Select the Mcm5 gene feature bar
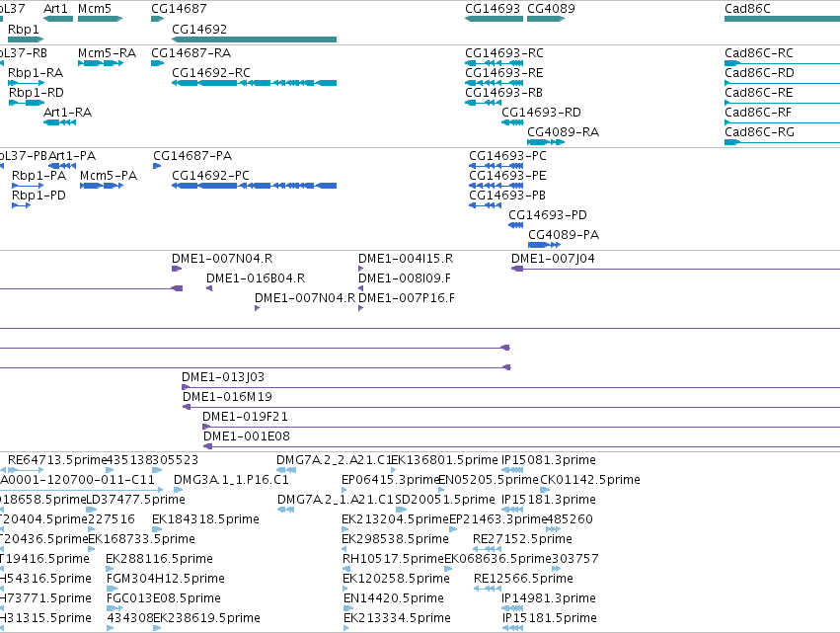840x633 pixels. (100, 19)
